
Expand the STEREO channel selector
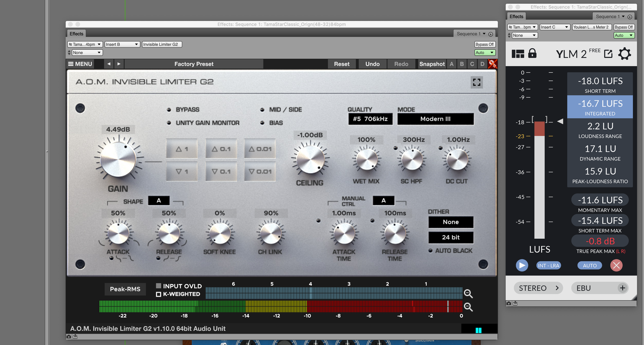click(538, 288)
